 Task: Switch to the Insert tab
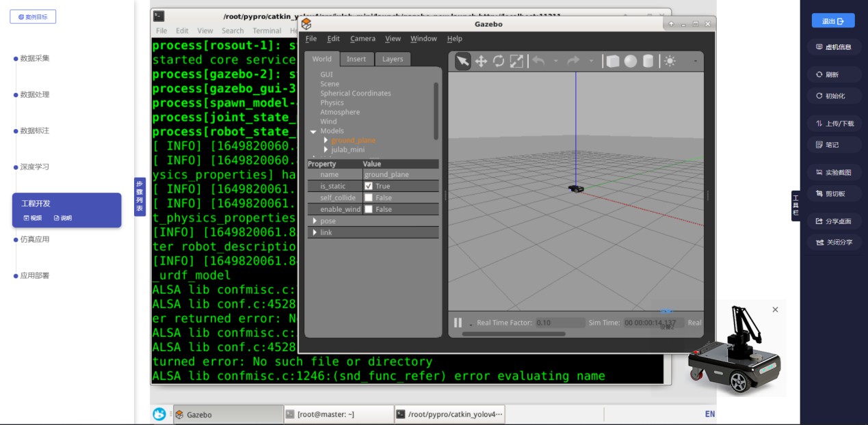point(356,59)
